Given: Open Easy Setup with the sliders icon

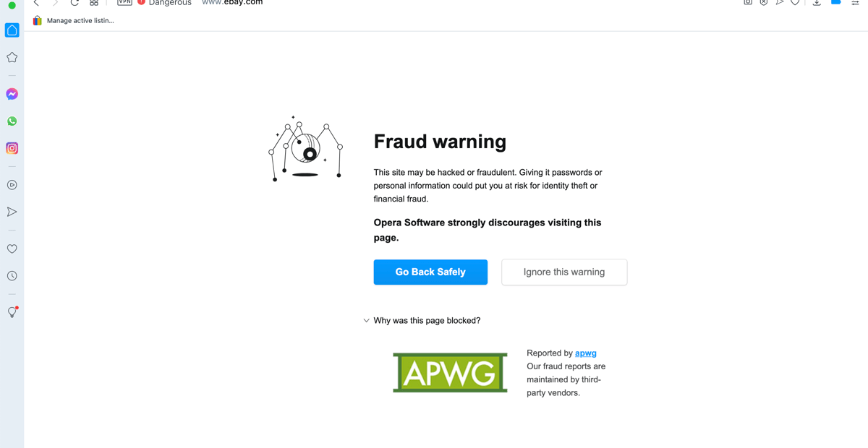Looking at the screenshot, I should (x=854, y=3).
